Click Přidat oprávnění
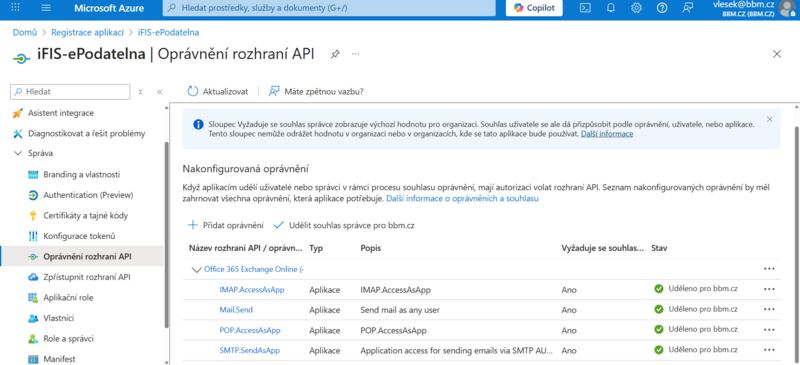Screen dimensions: 800x365 pyautogui.click(x=226, y=225)
